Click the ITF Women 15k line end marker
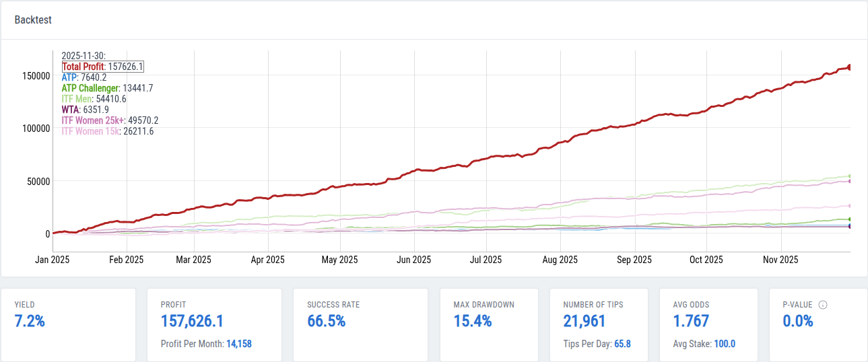The width and height of the screenshot is (868, 362). coord(850,206)
